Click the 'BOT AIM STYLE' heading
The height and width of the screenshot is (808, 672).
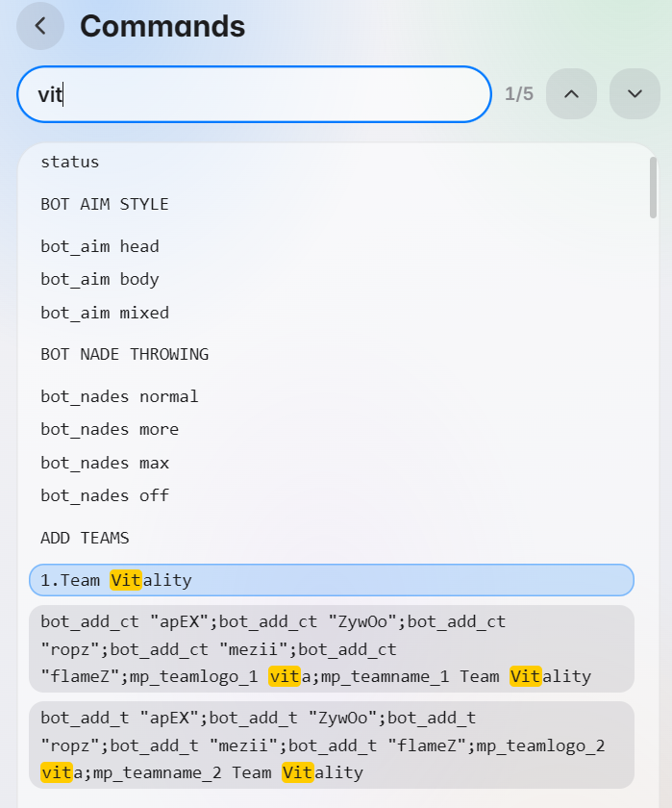[x=105, y=204]
